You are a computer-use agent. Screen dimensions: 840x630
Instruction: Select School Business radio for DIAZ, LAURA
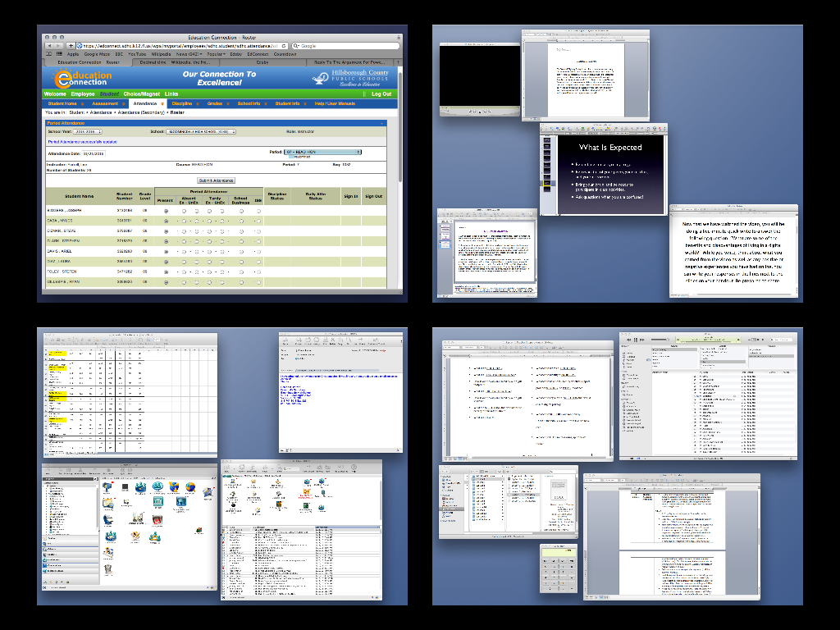tap(241, 262)
